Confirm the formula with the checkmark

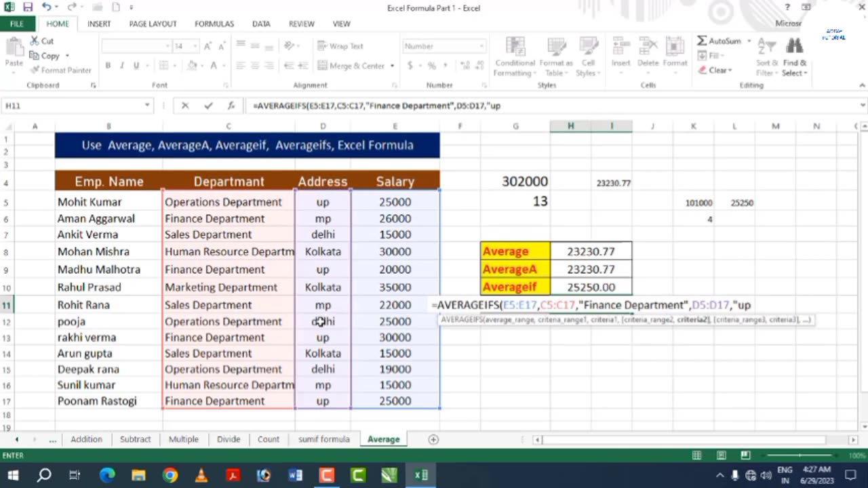click(208, 106)
